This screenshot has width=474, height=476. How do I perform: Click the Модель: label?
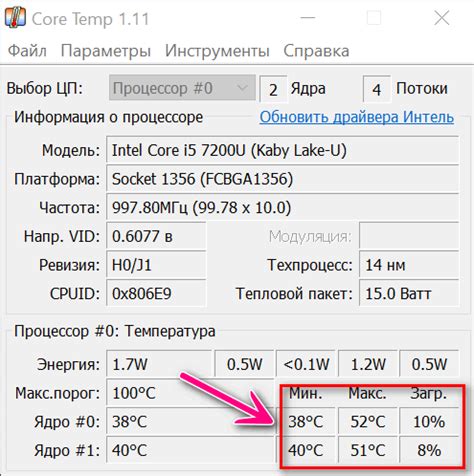[71, 150]
